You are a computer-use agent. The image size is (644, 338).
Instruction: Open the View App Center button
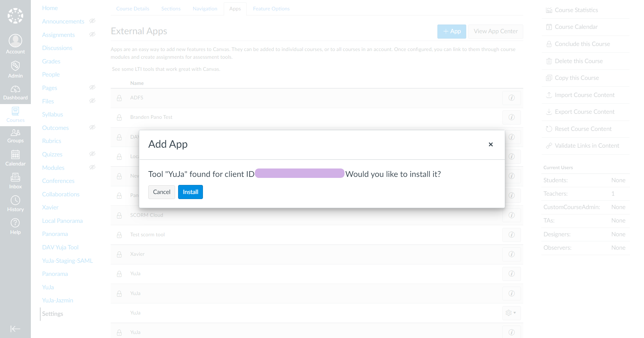495,31
